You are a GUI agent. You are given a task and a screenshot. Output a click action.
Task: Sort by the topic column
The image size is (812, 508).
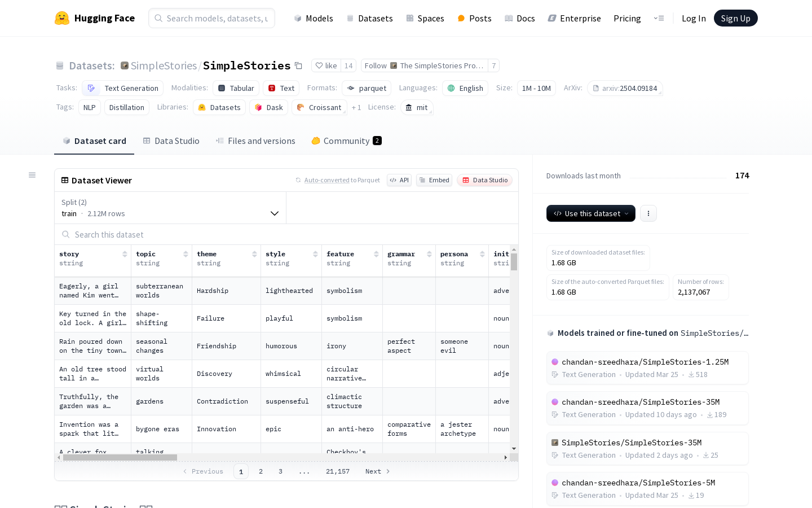click(186, 254)
